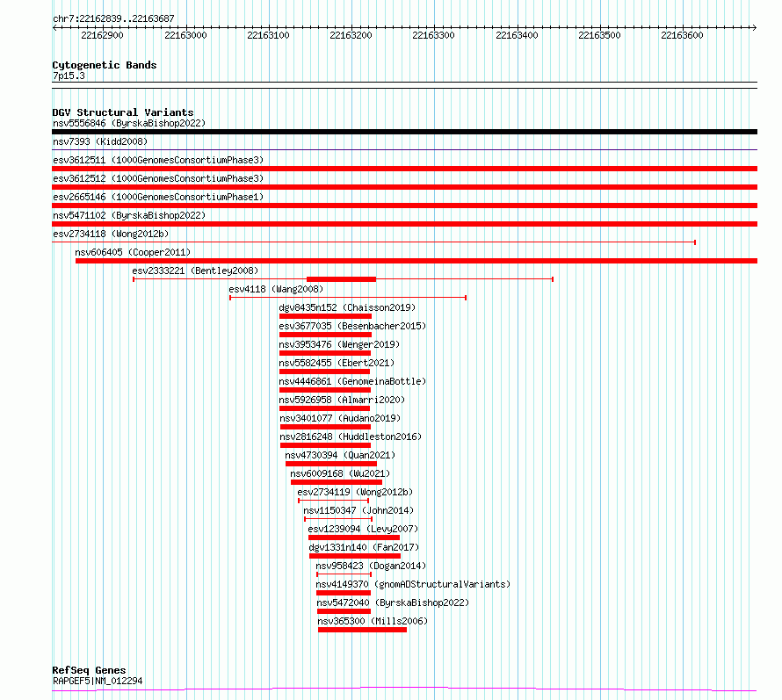Click ruler position 22163500
This screenshot has width=782, height=700.
[599, 35]
